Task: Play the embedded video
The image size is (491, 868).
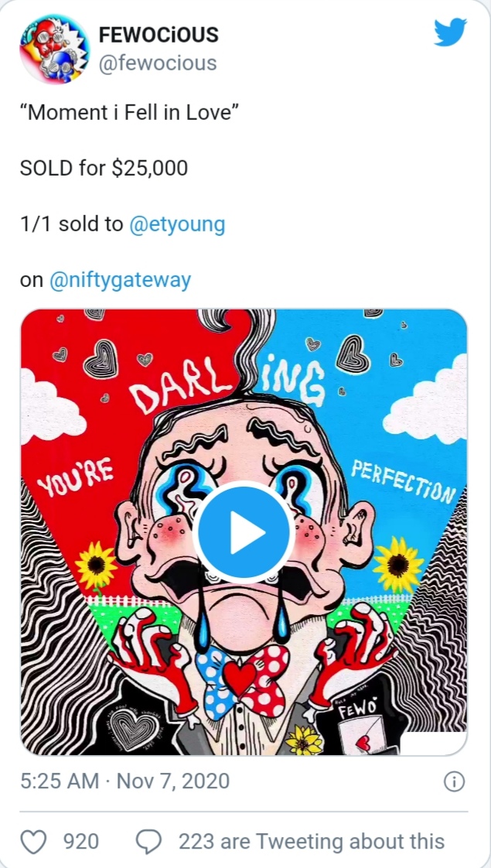Action: pyautogui.click(x=244, y=532)
